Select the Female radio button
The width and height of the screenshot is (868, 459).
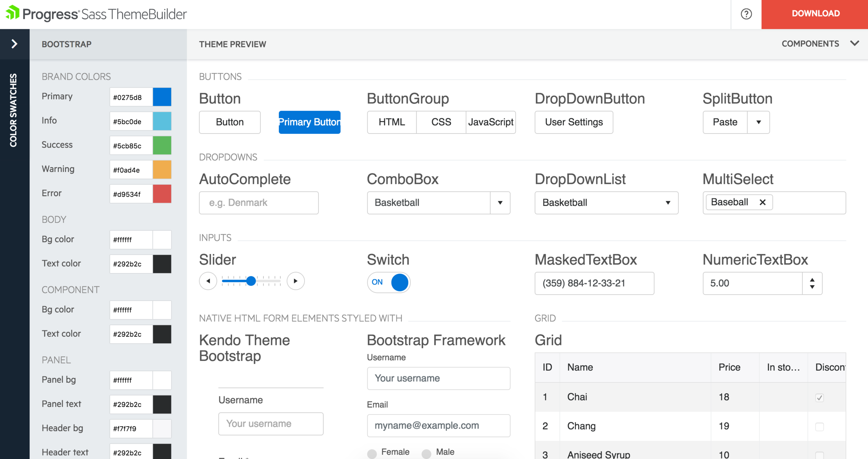click(372, 453)
